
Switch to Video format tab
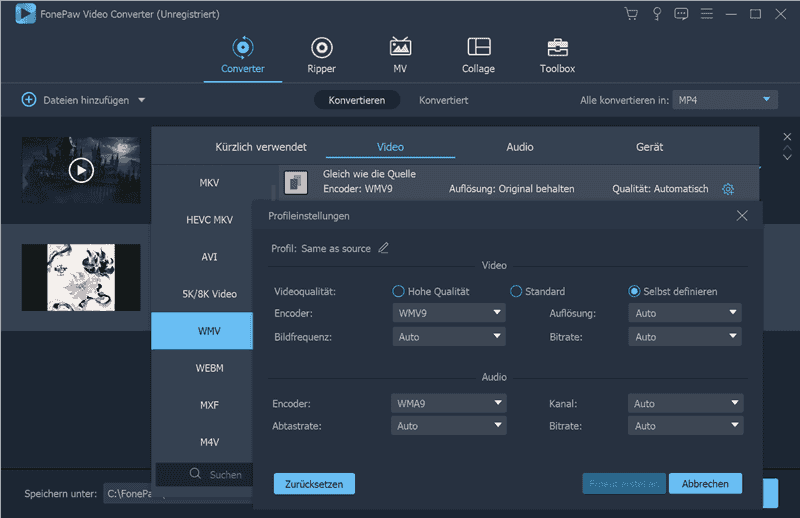(390, 147)
